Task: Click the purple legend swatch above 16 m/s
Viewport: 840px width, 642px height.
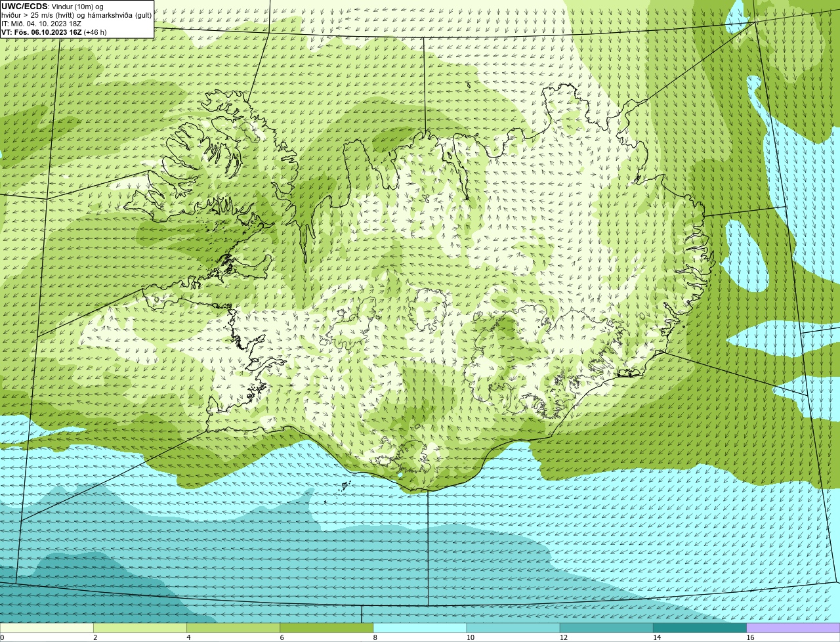Action: click(x=793, y=628)
